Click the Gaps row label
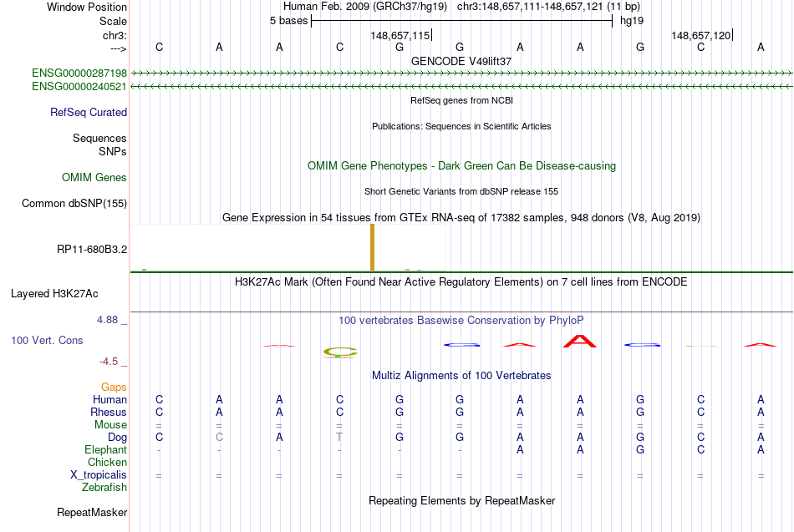This screenshot has height=532, width=794. coord(114,388)
